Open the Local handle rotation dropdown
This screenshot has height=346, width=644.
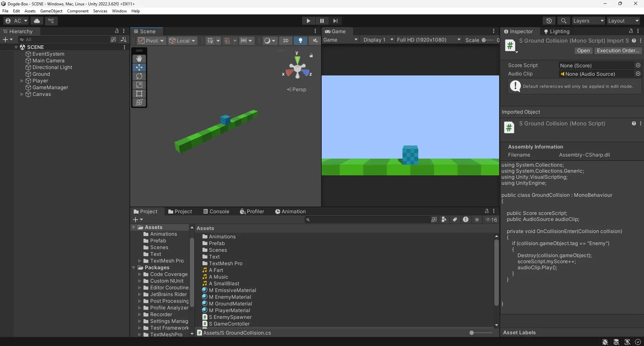182,41
